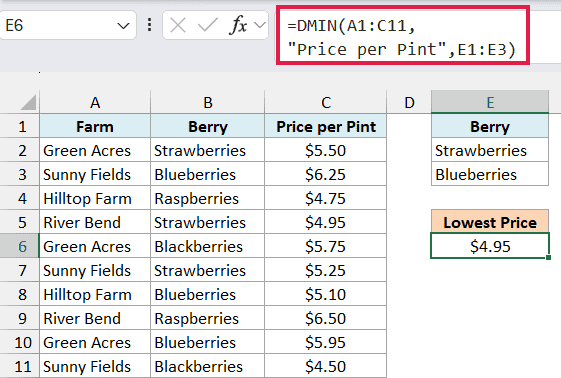Screen dimensions: 561x378
Task: Select Blackberries cell in row 6
Action: [208, 246]
